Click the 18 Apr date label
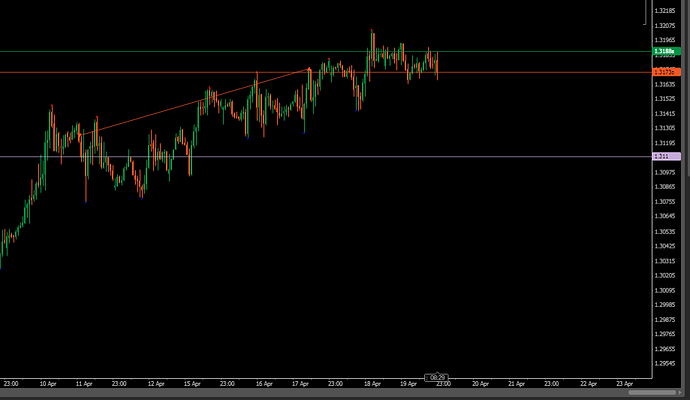Screen dimensions: 690x400 372,384
